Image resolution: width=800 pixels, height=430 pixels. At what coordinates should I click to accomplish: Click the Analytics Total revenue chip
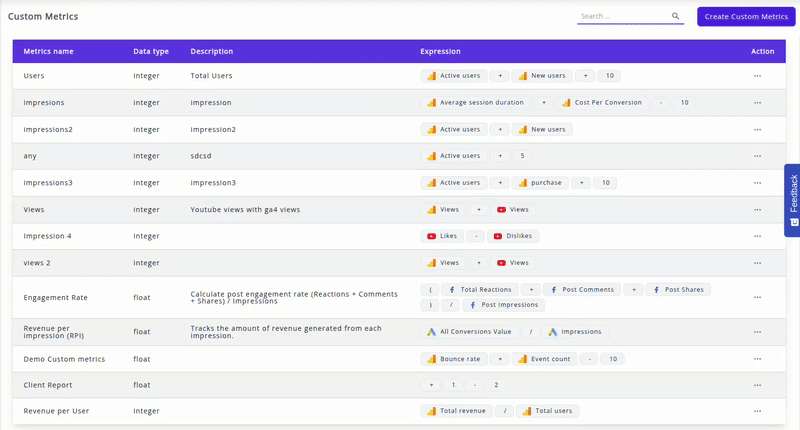[x=456, y=411]
